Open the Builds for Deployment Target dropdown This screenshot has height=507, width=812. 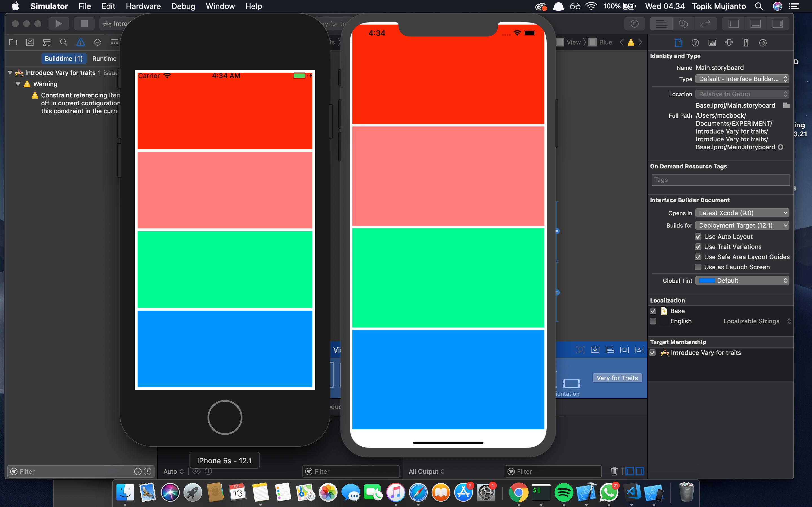pos(742,225)
